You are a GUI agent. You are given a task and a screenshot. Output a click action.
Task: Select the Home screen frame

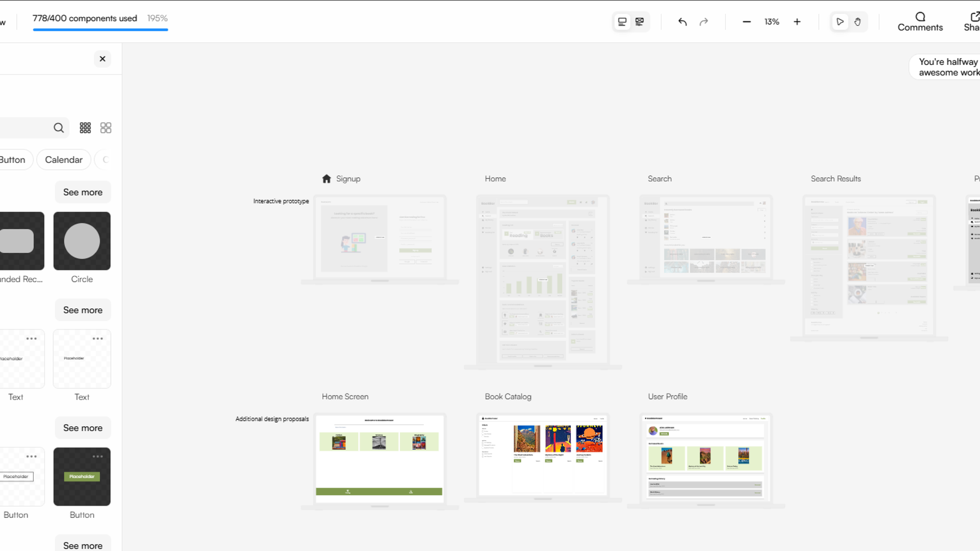(x=543, y=282)
